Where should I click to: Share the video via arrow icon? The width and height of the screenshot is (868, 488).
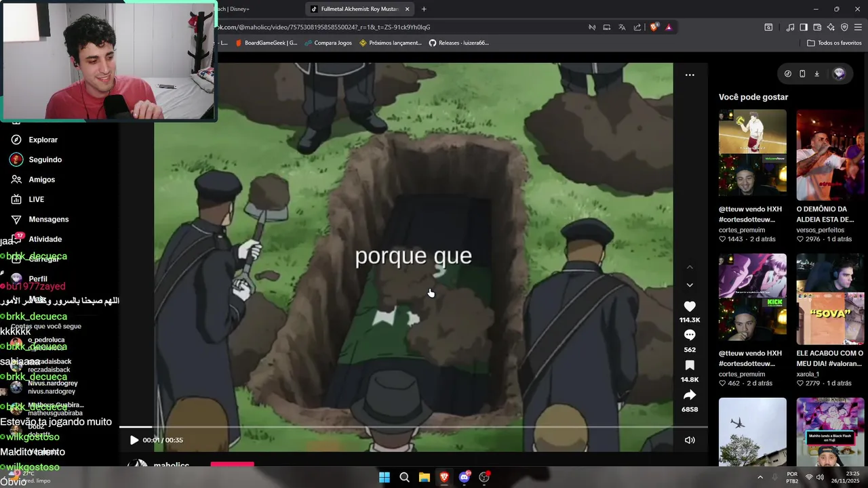click(690, 394)
